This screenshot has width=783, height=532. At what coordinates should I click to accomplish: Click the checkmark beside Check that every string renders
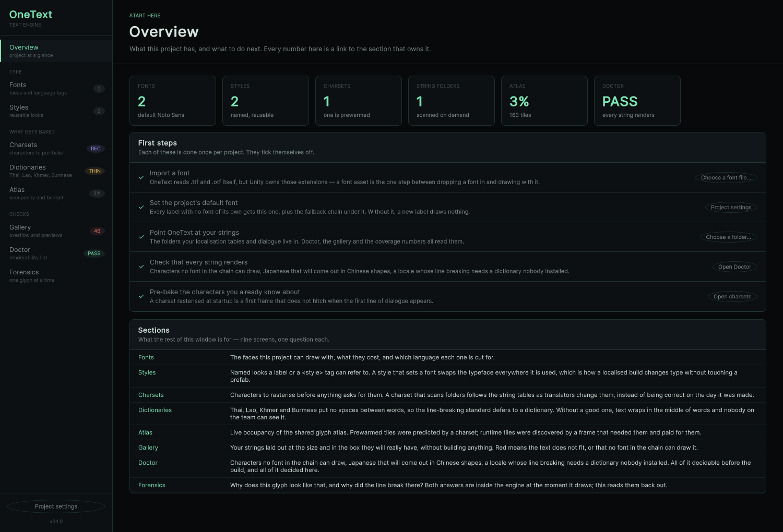pos(141,267)
